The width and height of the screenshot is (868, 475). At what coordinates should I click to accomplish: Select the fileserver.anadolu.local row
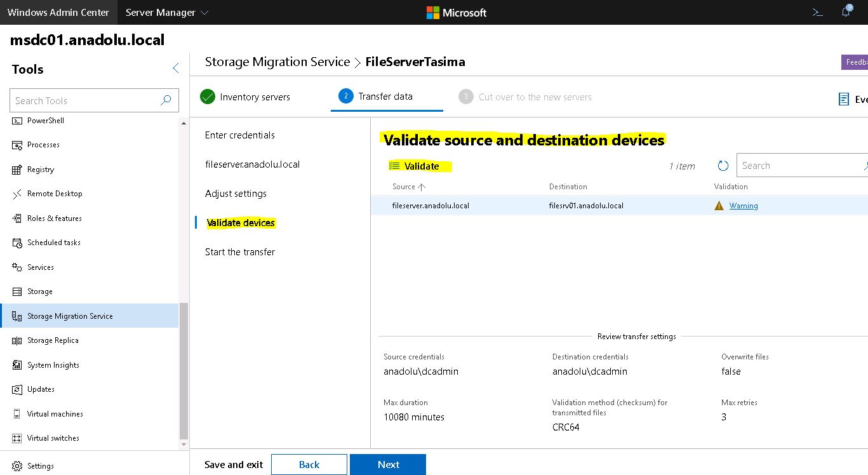[619, 206]
